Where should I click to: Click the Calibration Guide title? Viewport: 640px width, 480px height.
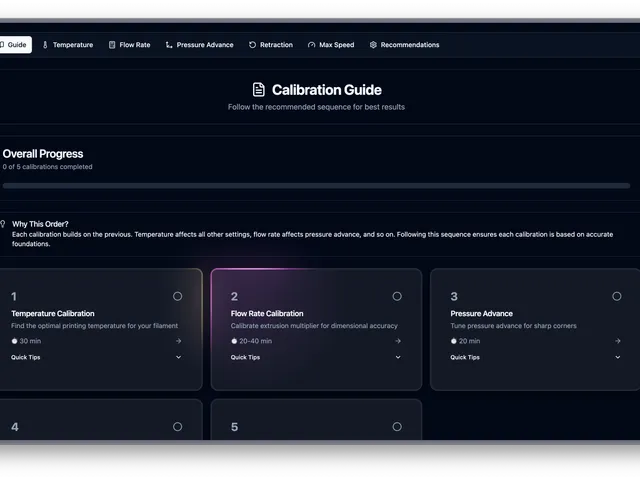[x=327, y=90]
